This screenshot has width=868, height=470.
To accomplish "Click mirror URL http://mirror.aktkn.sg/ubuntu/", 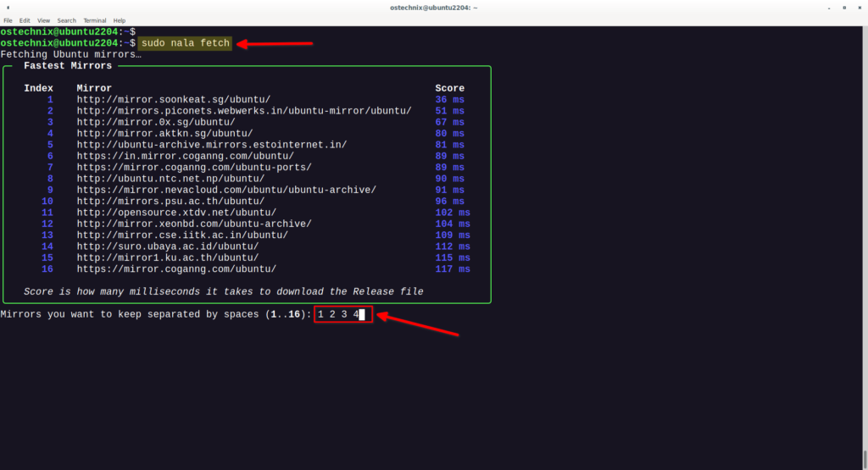I will click(x=165, y=133).
